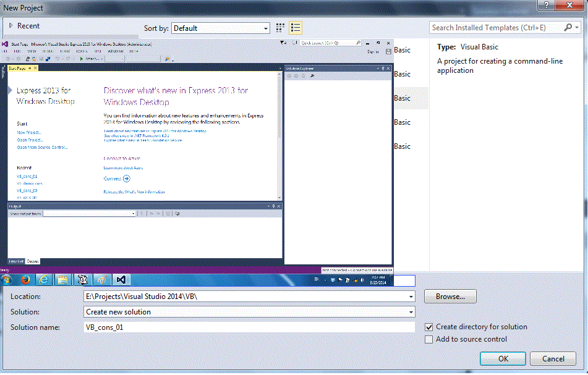
Task: Switch templates to small icons list view
Action: [x=296, y=28]
